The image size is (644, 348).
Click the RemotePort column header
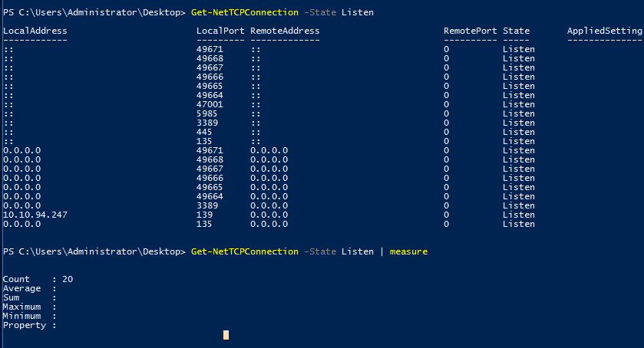click(x=471, y=31)
